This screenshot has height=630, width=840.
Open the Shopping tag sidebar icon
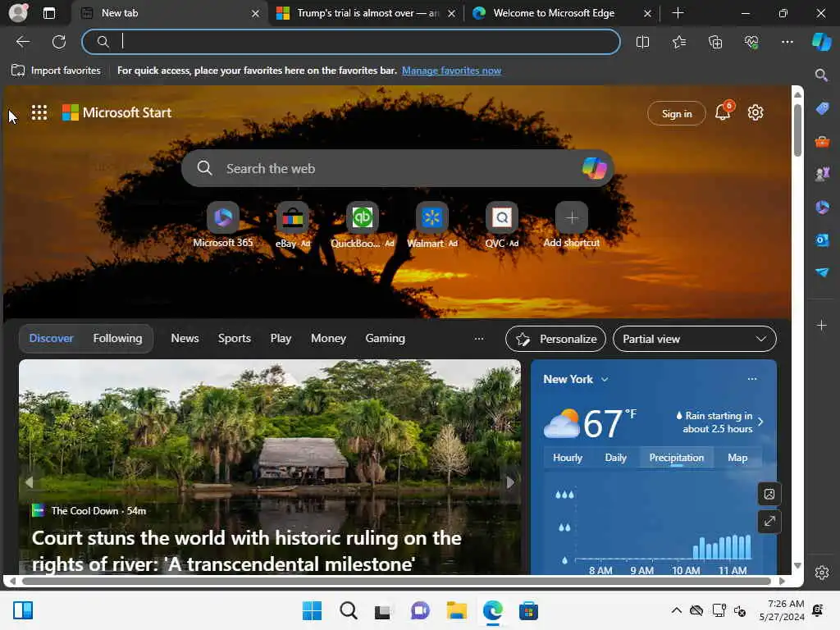point(822,109)
